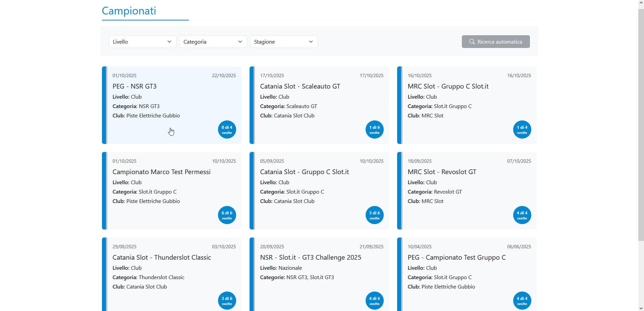This screenshot has width=644, height=311.
Task: Click the '0 di 4 svolte' badge on PEG - NSR GT3
Action: click(227, 129)
